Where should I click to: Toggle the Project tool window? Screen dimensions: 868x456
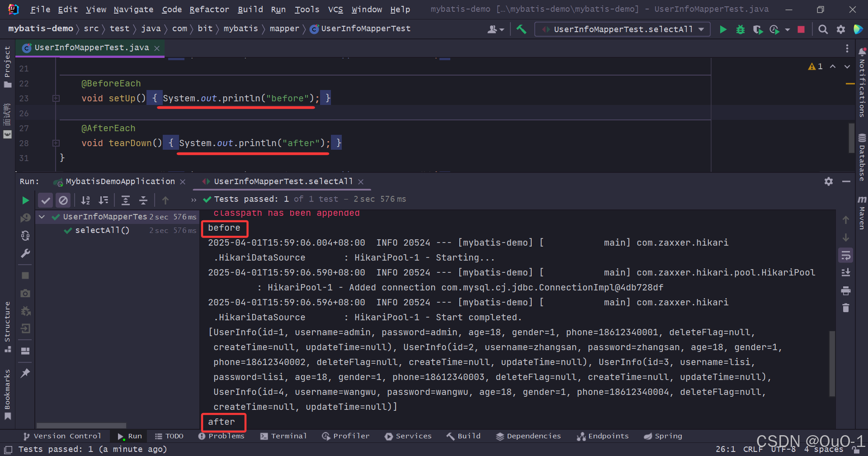7,67
